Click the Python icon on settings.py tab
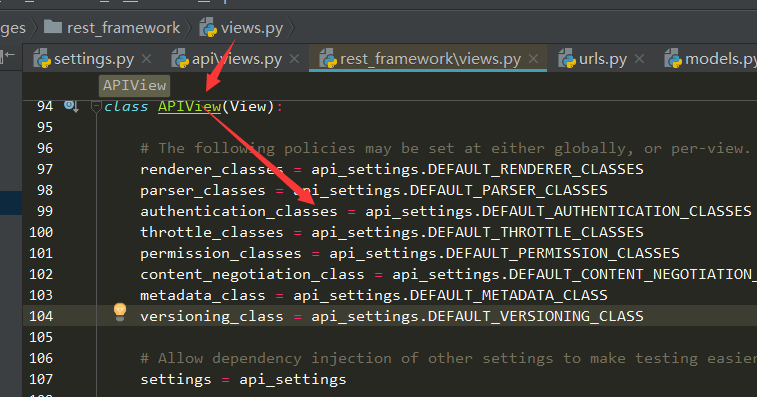 click(42, 58)
